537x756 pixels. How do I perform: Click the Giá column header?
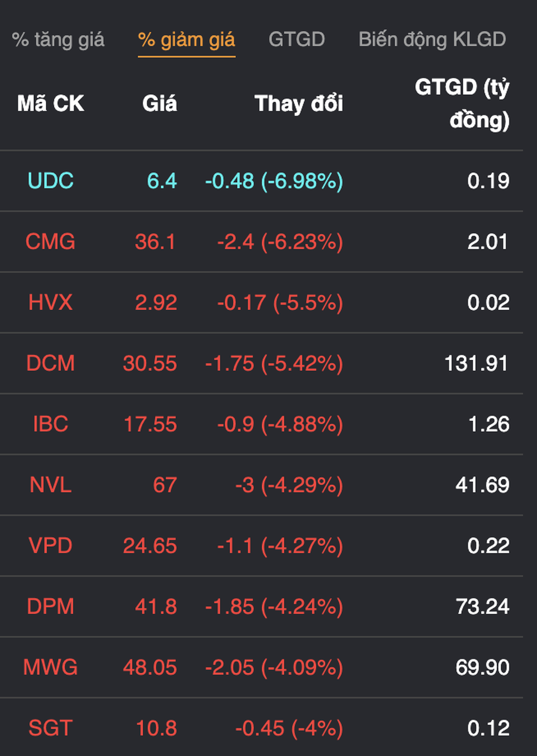[x=160, y=103]
